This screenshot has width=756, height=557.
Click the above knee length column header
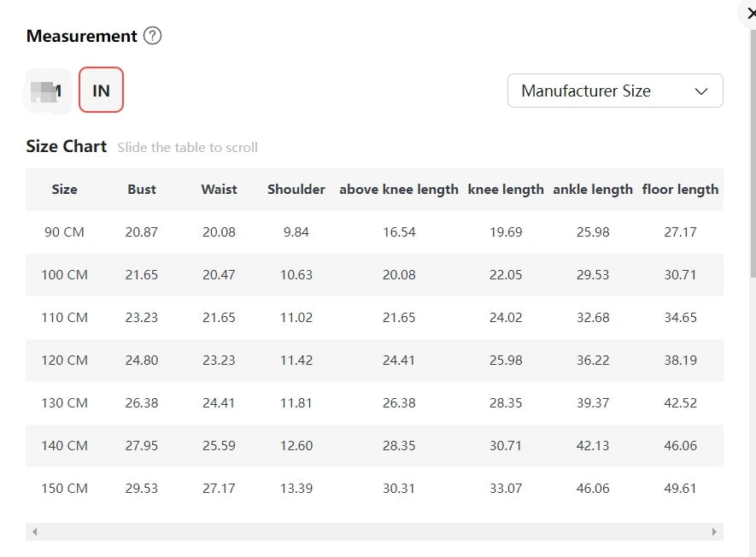click(398, 190)
